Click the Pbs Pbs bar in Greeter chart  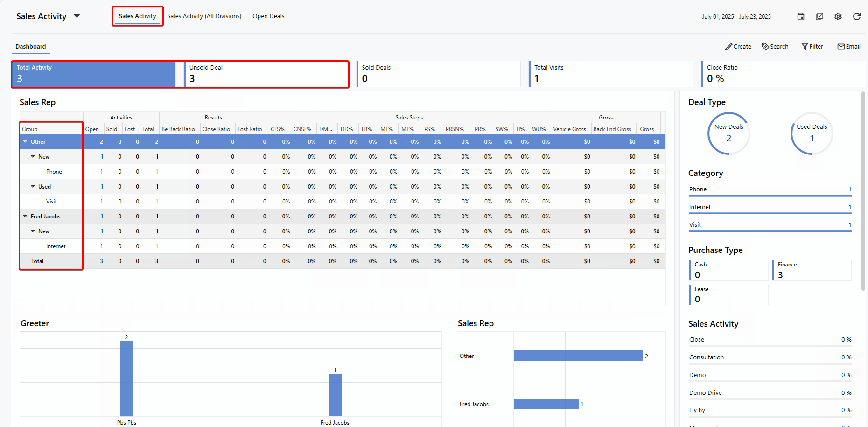coord(126,378)
